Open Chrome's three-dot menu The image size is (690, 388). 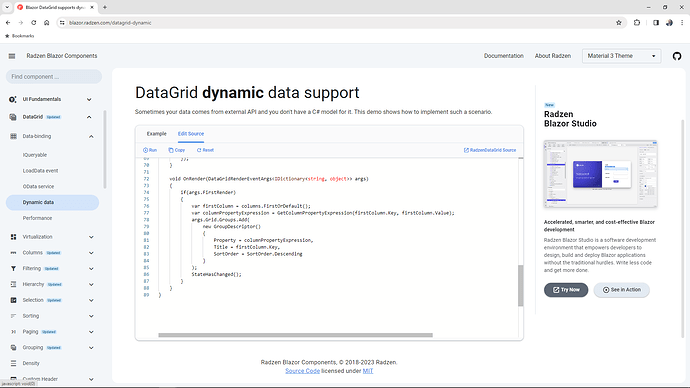(682, 23)
